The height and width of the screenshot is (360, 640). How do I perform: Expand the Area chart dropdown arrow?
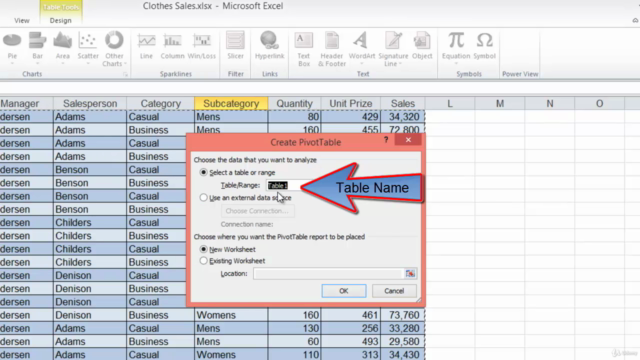click(62, 64)
